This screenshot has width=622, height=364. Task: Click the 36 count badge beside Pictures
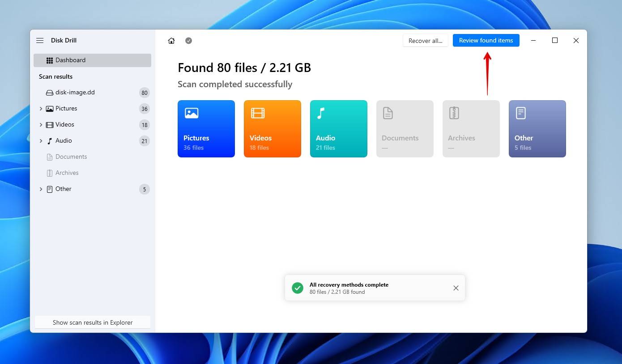coord(144,109)
